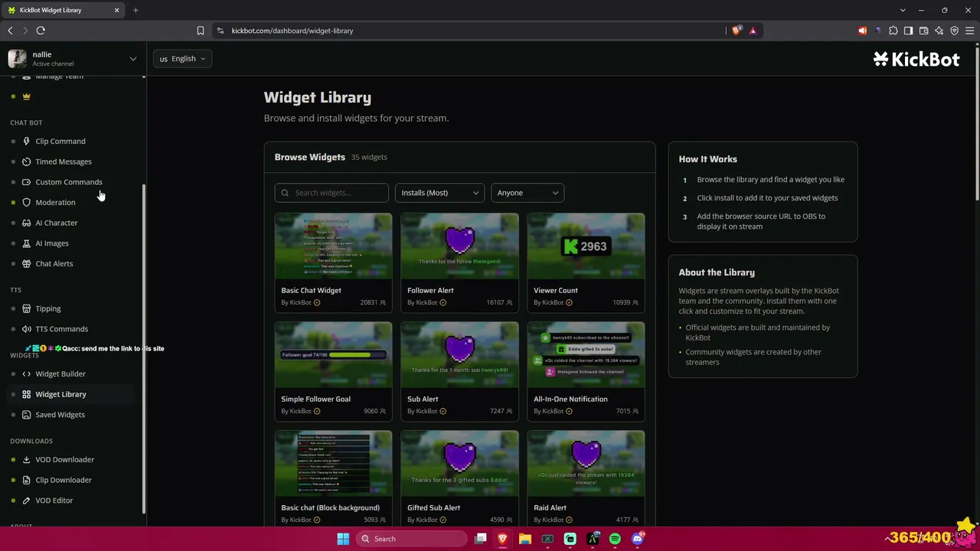Toggle the browser sidebar panel icon
The width and height of the screenshot is (980, 551).
coord(908,31)
